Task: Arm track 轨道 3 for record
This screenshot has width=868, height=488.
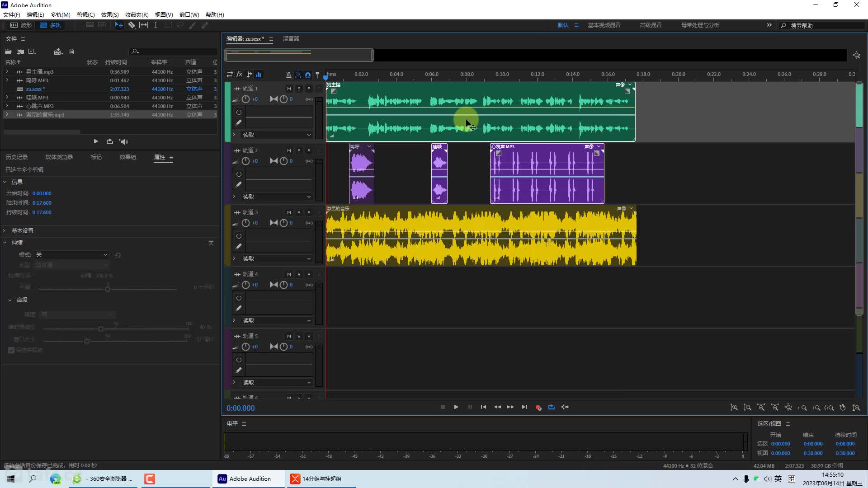Action: click(x=309, y=212)
